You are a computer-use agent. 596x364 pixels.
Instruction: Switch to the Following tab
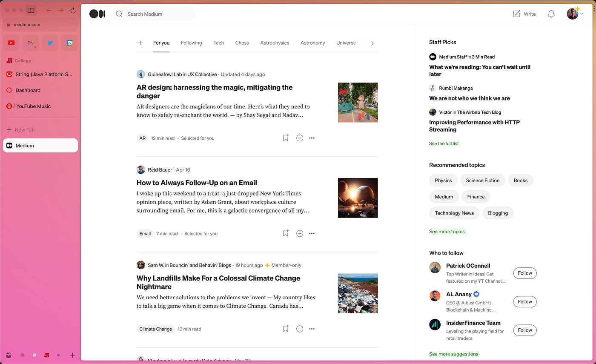click(191, 43)
